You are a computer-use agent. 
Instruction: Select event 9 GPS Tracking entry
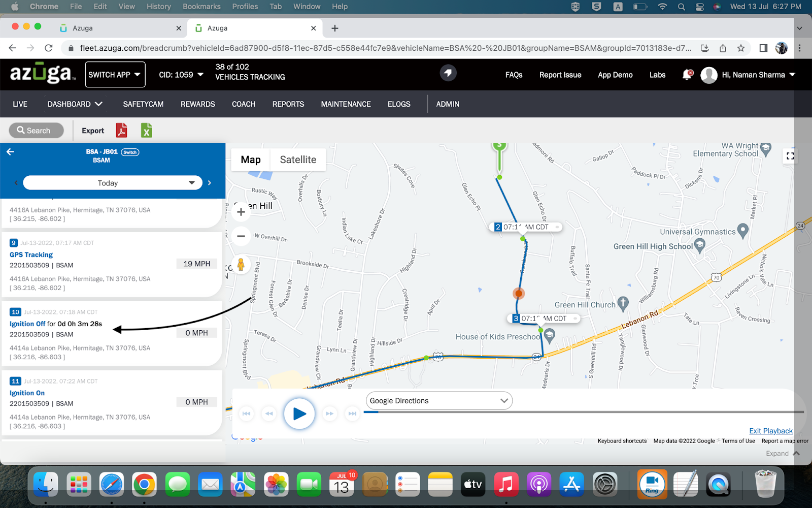(112, 265)
